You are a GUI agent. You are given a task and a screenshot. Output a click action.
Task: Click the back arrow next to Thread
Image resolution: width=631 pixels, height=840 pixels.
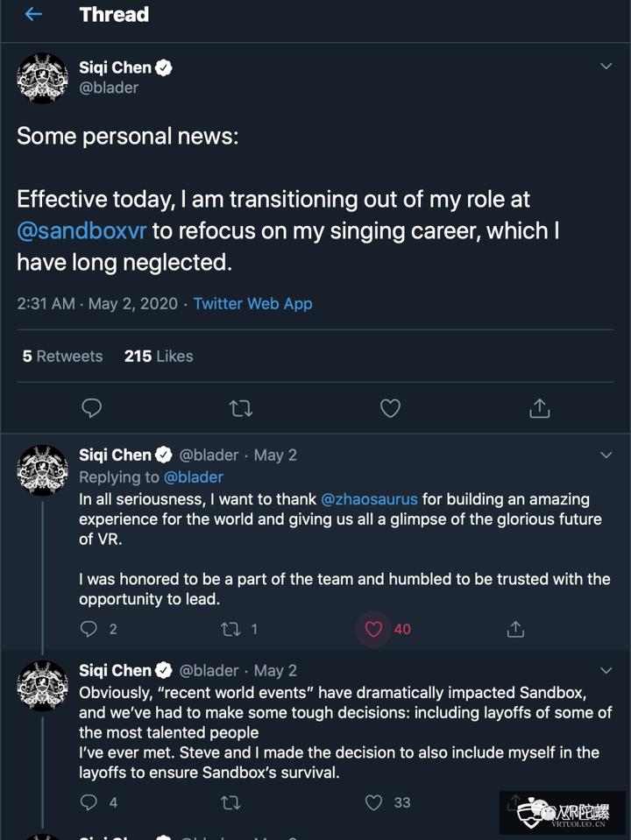click(x=33, y=15)
